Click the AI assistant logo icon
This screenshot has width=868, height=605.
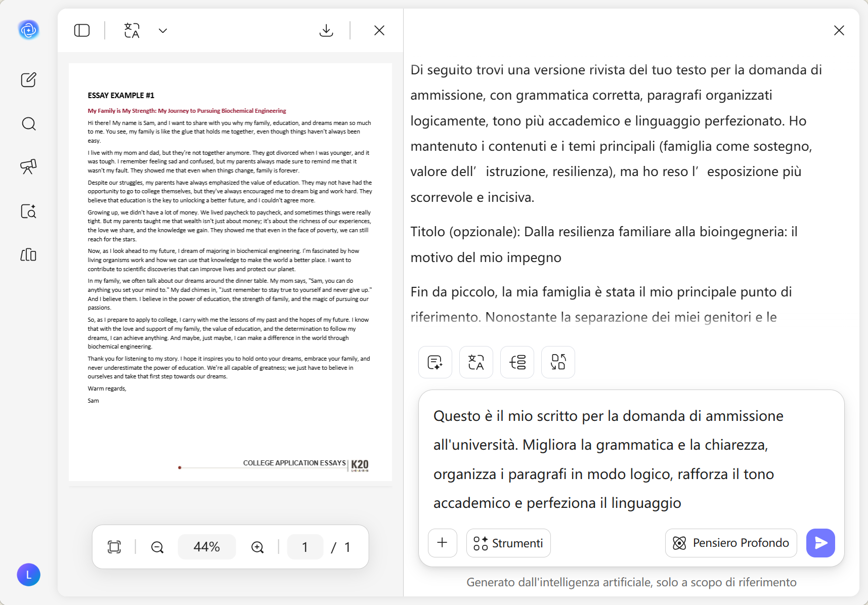[29, 30]
